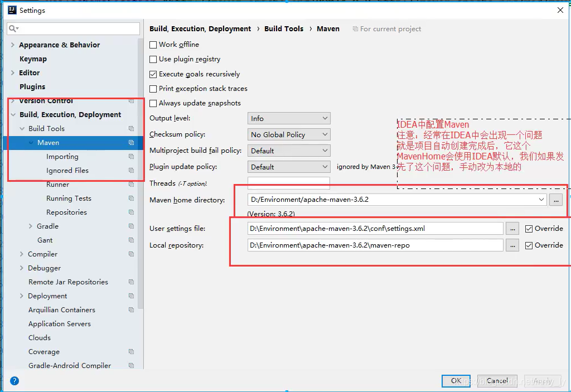Open the Plugin update policy dropdown
Viewport: 571px width, 392px height.
(289, 167)
